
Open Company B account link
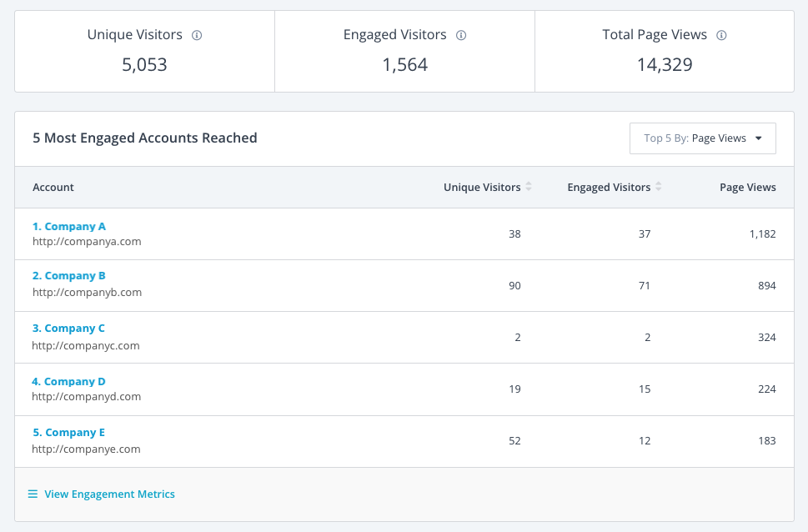point(69,276)
